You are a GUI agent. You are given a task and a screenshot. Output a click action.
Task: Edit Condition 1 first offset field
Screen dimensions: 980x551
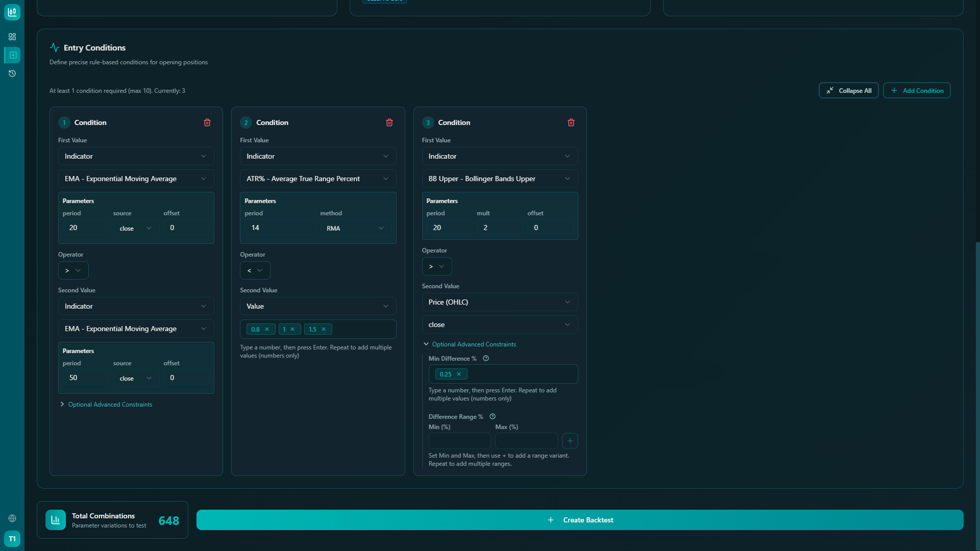point(186,228)
